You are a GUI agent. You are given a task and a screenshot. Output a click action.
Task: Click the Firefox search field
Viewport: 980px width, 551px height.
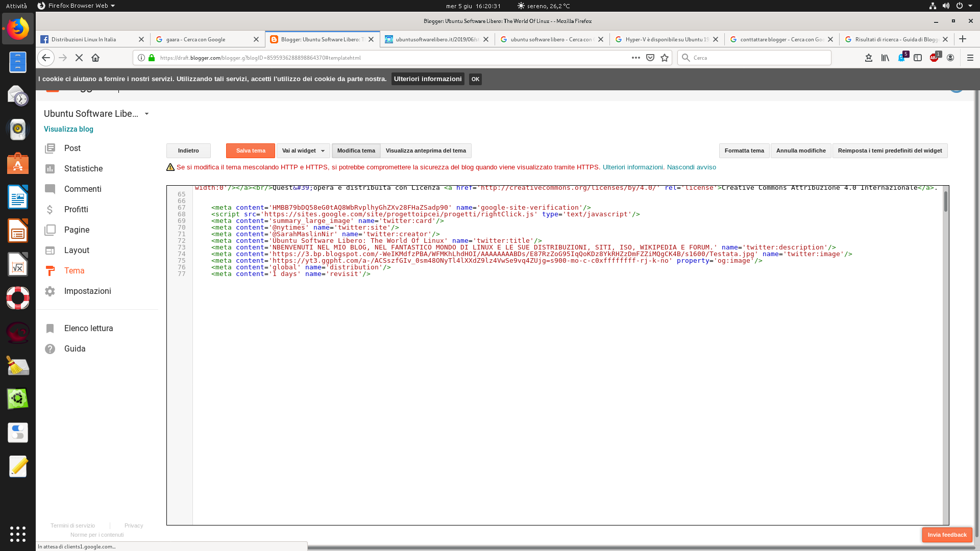coord(754,58)
